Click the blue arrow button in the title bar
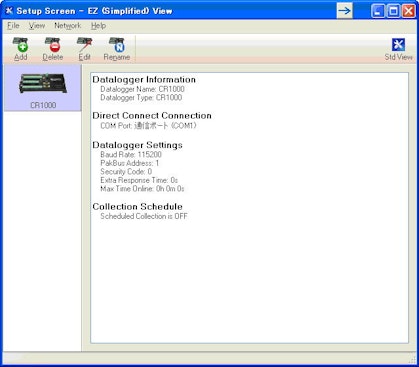This screenshot has height=367, width=419. click(344, 11)
